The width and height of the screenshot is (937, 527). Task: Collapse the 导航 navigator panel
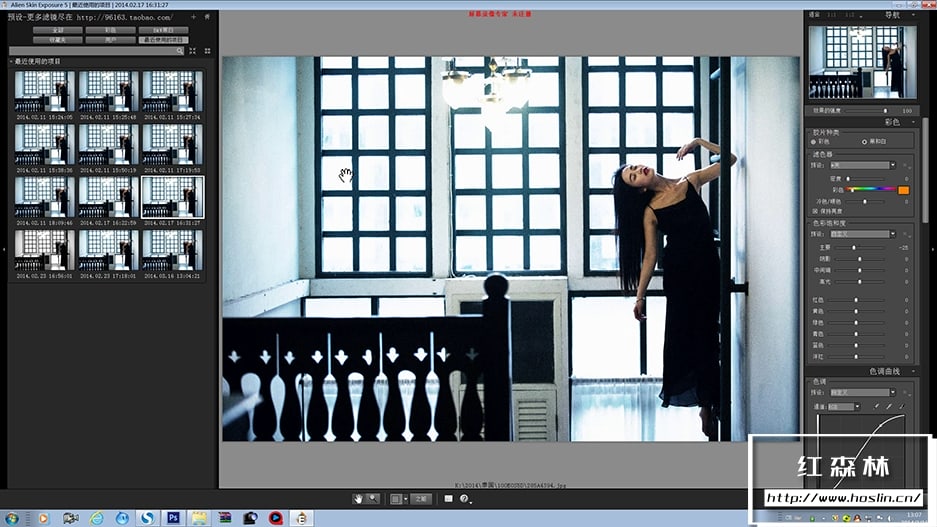click(x=914, y=15)
